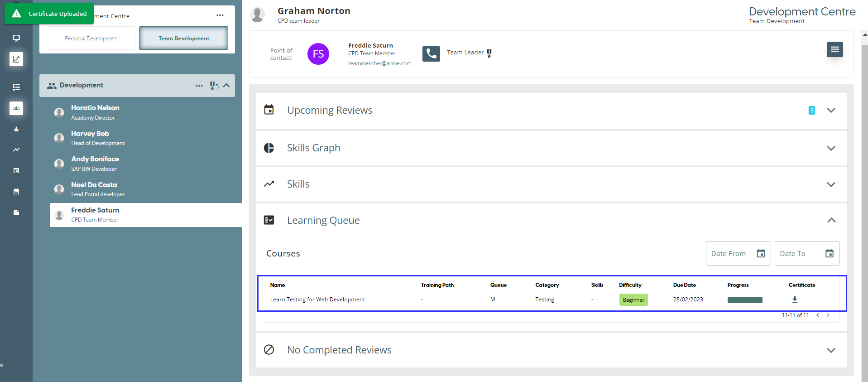Click the phone contact icon
The width and height of the screenshot is (868, 382).
(431, 54)
